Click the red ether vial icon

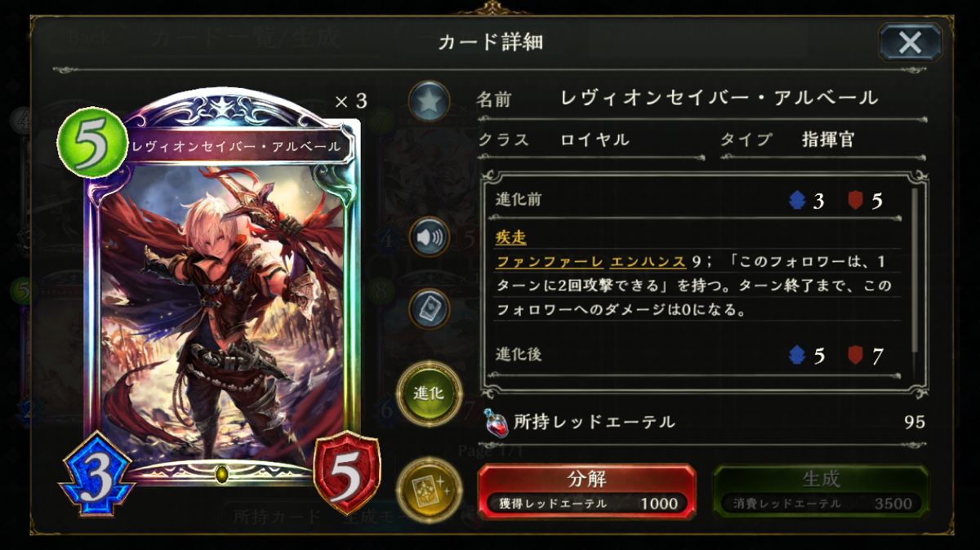(495, 421)
